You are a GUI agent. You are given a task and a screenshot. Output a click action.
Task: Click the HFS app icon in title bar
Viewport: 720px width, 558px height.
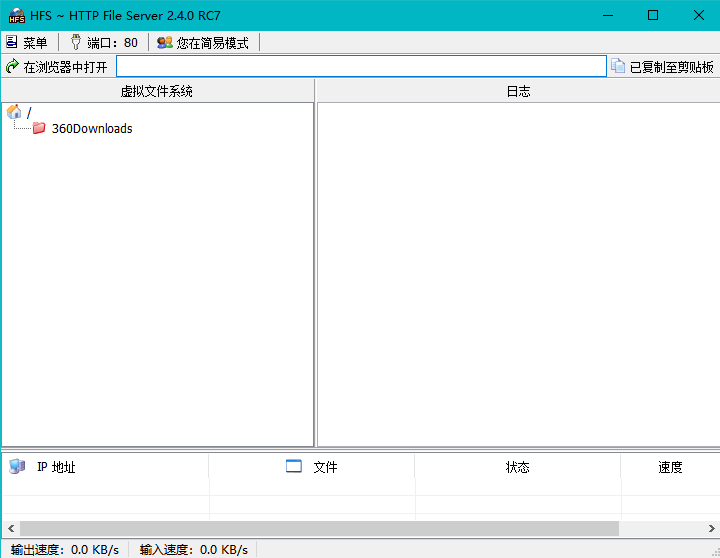17,16
